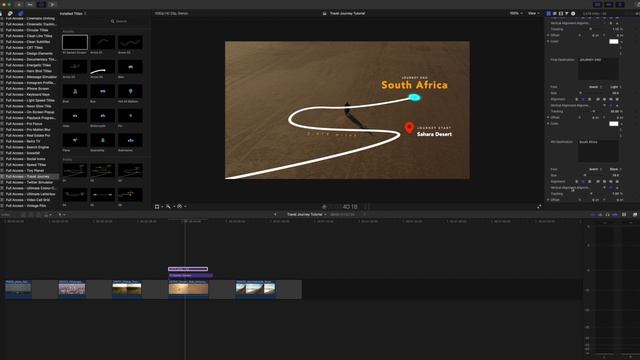
Task: Click the viewer fullscreen arrows icon
Action: 539,207
